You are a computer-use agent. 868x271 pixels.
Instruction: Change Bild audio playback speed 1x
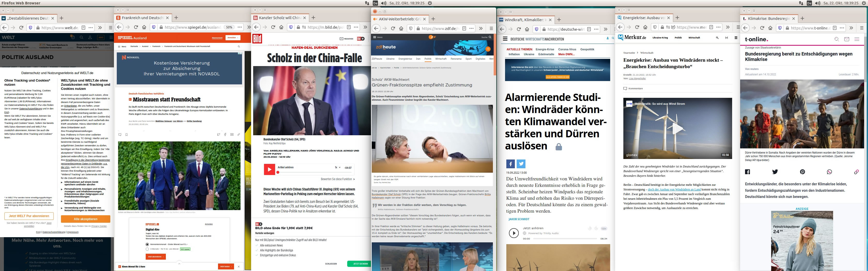338,167
